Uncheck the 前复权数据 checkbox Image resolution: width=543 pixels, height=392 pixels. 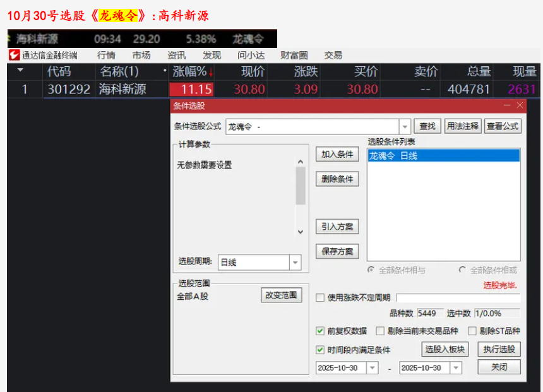[x=320, y=331]
